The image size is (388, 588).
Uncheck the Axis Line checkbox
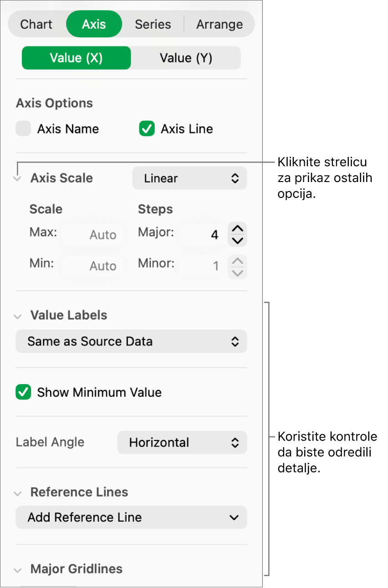[147, 129]
